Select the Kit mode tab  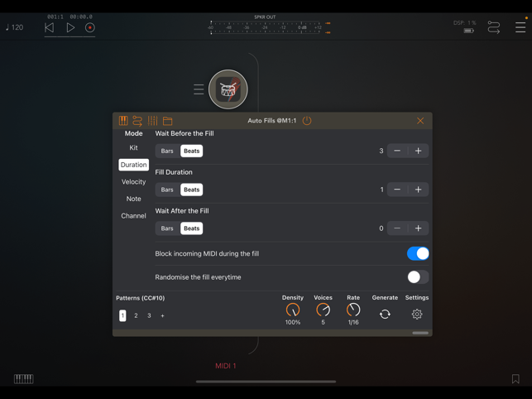point(133,148)
